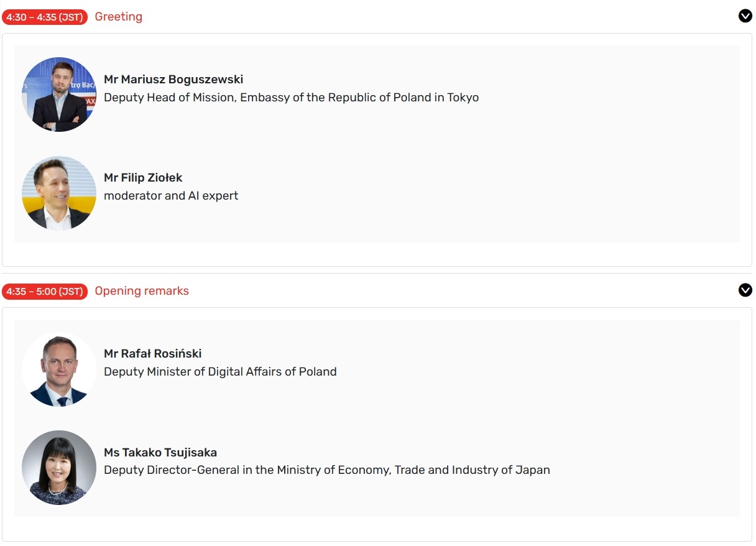Click the name Mr Filip Ziołek

coord(143,178)
